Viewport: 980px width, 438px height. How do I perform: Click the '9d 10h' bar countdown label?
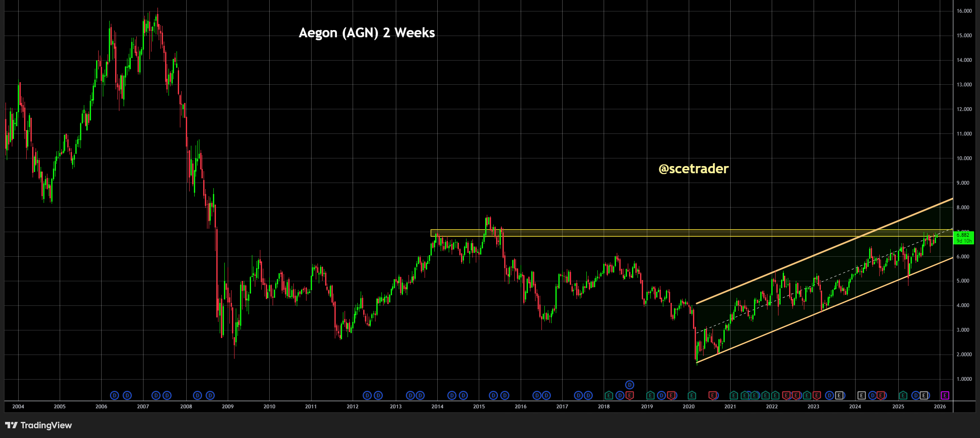[964, 241]
